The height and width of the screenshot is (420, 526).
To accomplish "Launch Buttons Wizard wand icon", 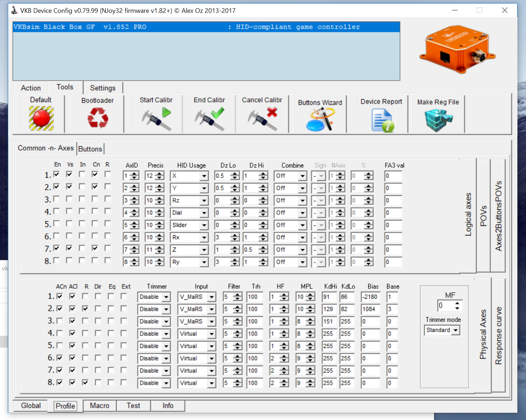I will point(320,120).
